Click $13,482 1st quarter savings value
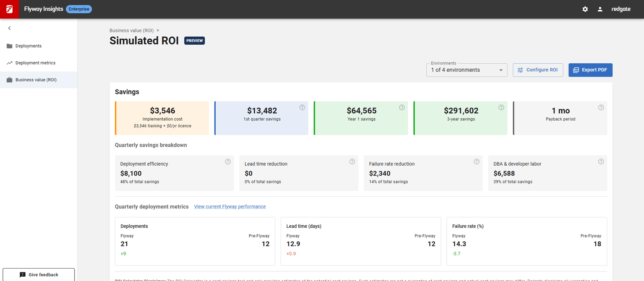The width and height of the screenshot is (644, 281). coord(262,110)
